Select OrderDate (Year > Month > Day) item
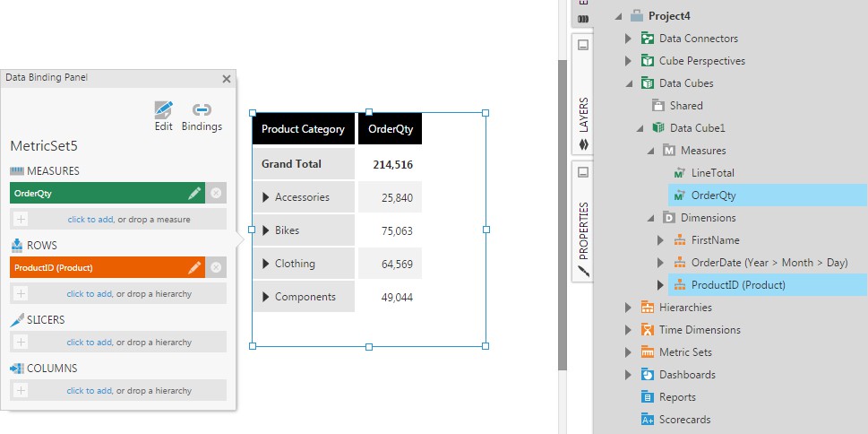 (x=769, y=263)
